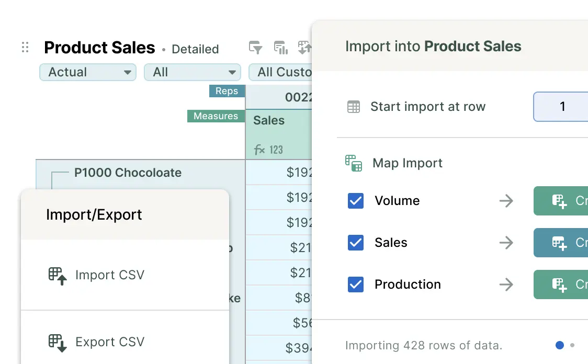
Task: Click the create button for Volume mapping
Action: coord(561,201)
